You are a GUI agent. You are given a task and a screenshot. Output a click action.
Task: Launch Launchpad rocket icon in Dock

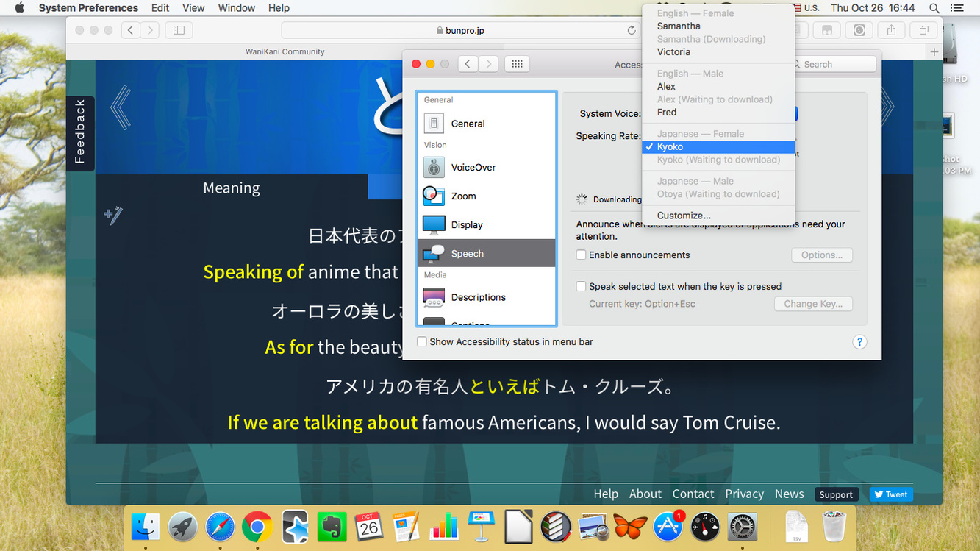(182, 527)
